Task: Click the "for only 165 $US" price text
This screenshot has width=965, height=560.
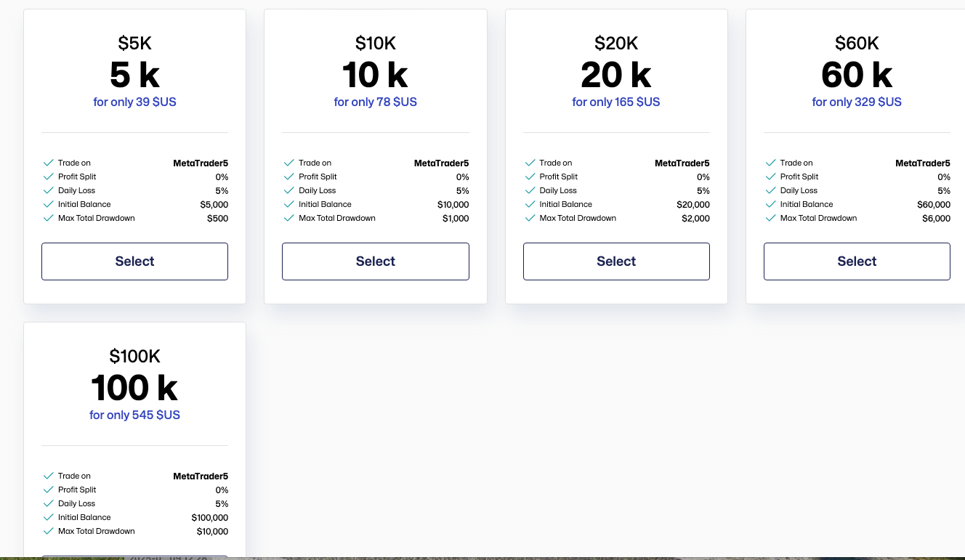Action: tap(616, 102)
